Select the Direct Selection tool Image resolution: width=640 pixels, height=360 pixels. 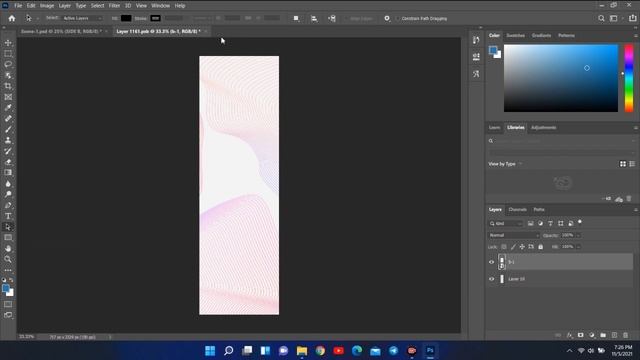point(8,227)
